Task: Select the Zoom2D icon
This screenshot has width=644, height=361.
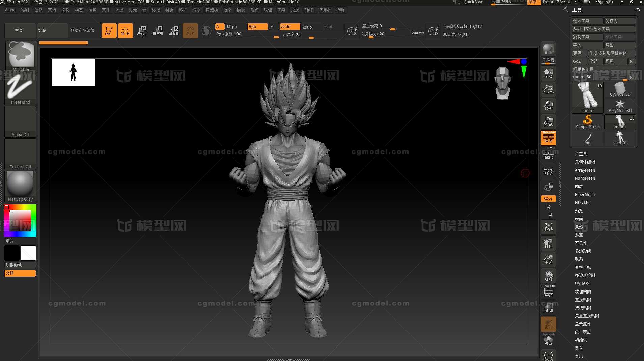Action: point(548,89)
